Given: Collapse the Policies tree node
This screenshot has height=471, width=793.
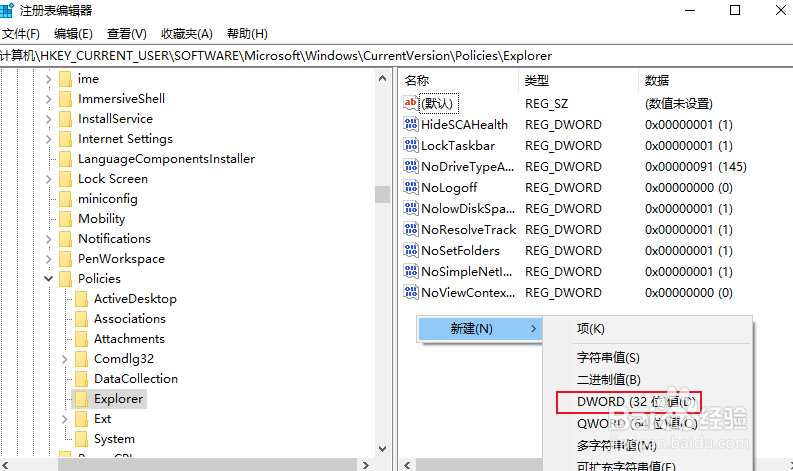Looking at the screenshot, I should point(49,279).
